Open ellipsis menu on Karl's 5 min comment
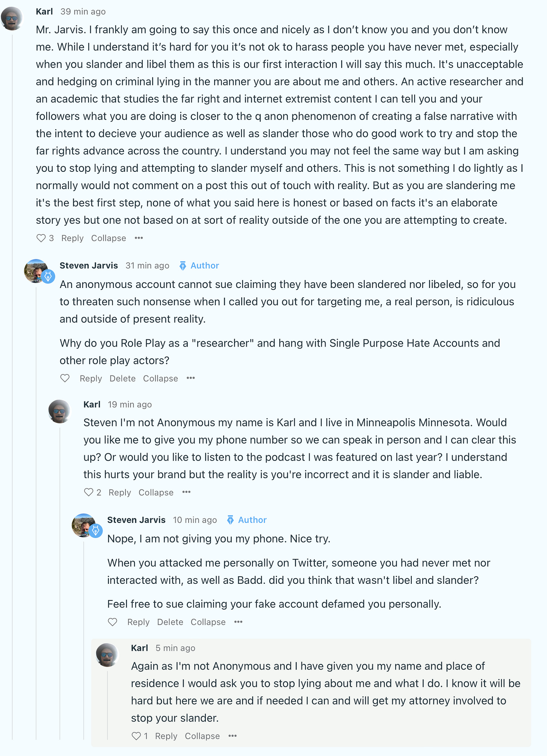 [233, 736]
